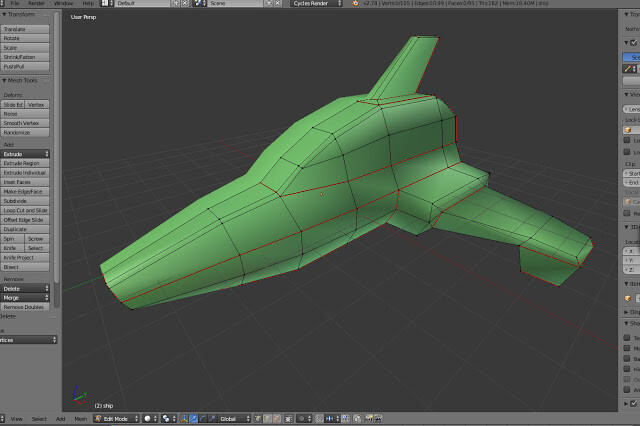640x426 pixels.
Task: Toggle the Lock Camera to View checkbox
Action: point(627,152)
